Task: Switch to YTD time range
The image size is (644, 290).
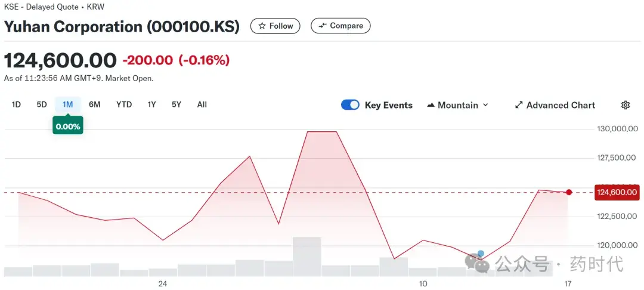Action: coord(124,104)
